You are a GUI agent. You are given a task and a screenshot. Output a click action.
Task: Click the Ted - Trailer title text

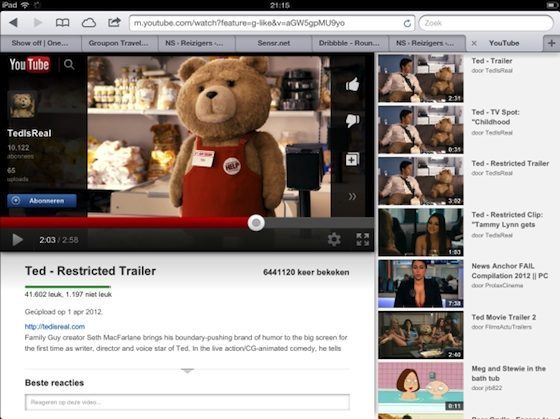492,61
